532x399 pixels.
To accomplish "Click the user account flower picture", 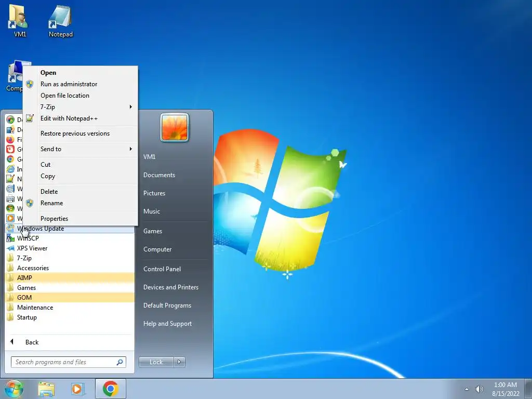I will point(175,127).
